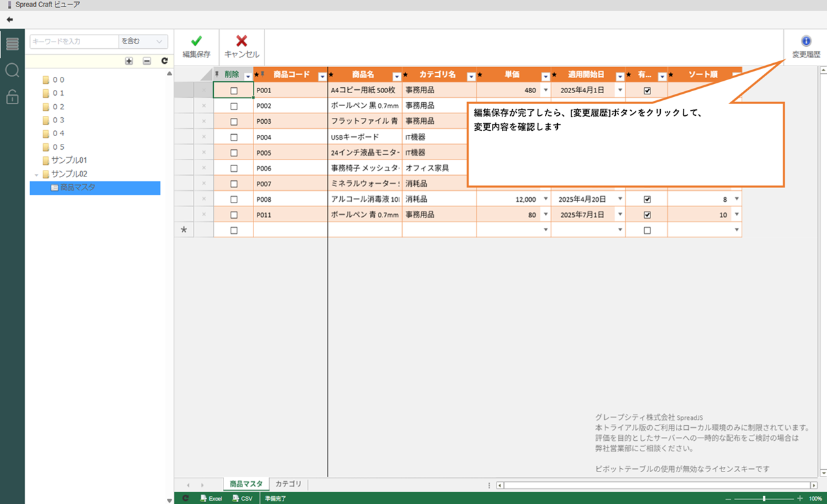Export the sheet to Excel
827x504 pixels.
[211, 498]
